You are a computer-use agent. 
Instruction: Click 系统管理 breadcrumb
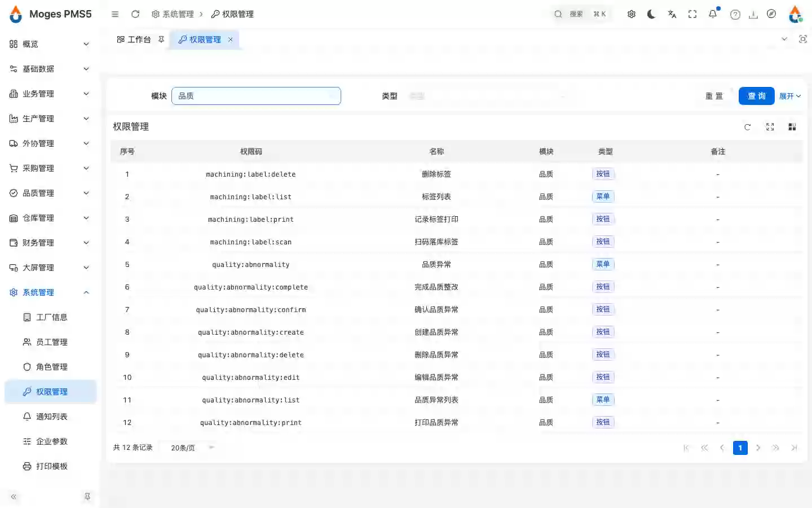pos(173,14)
